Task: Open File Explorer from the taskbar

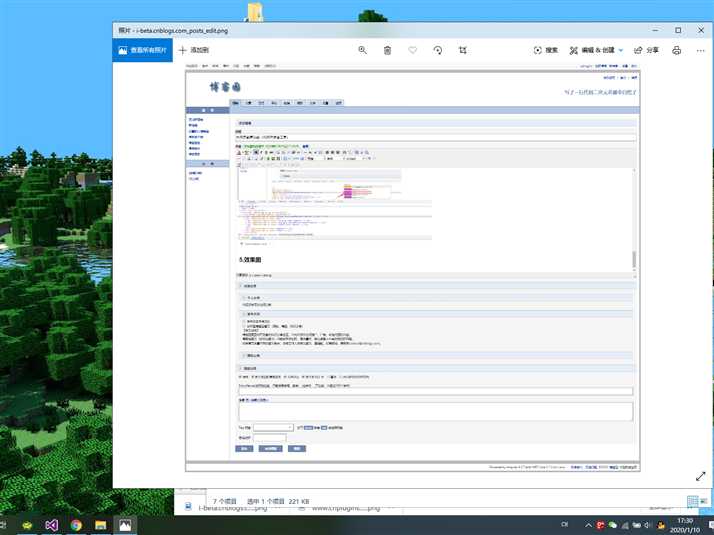Action: (x=101, y=525)
